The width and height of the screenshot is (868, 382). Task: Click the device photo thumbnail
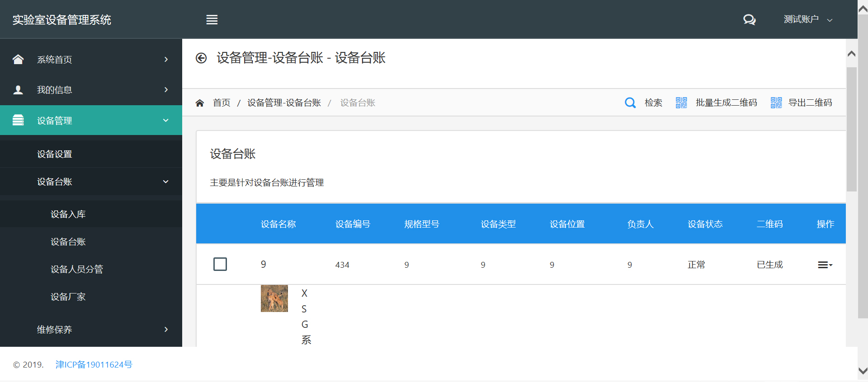point(274,298)
